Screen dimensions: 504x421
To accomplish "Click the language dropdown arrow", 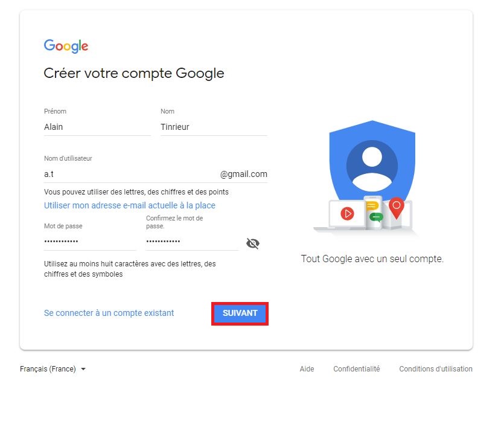I will click(83, 369).
